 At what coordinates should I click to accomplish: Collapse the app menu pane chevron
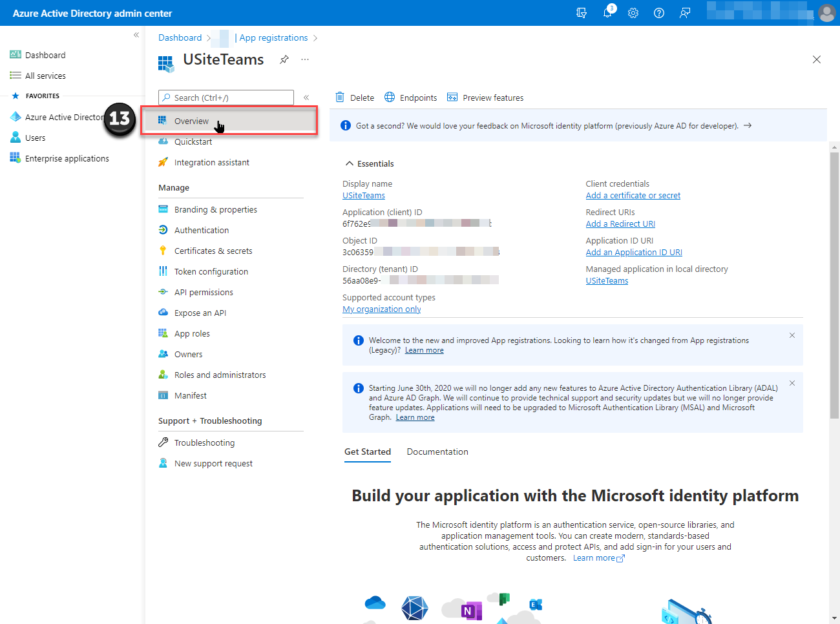306,98
